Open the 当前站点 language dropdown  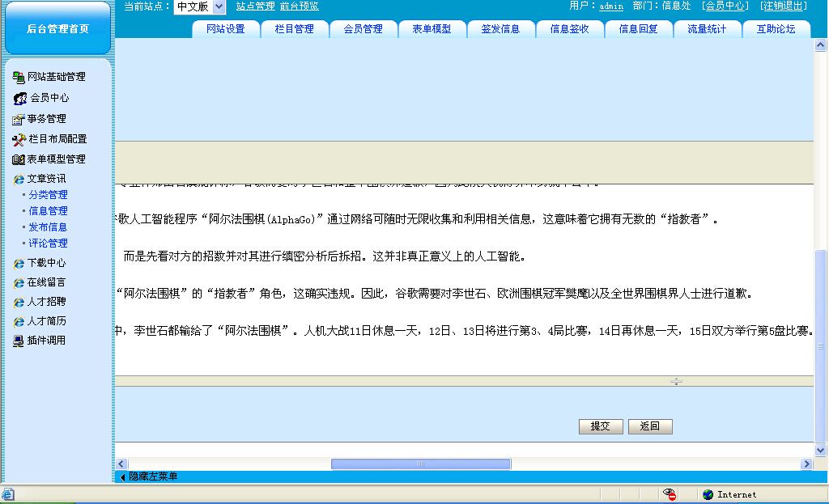pos(219,6)
